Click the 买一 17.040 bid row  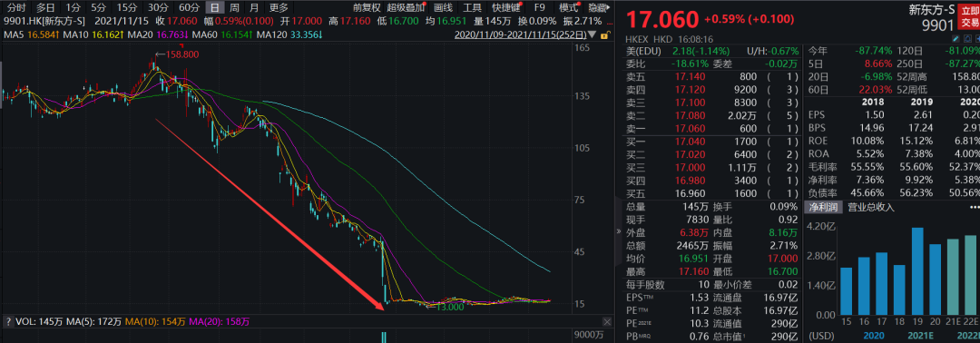click(713, 142)
